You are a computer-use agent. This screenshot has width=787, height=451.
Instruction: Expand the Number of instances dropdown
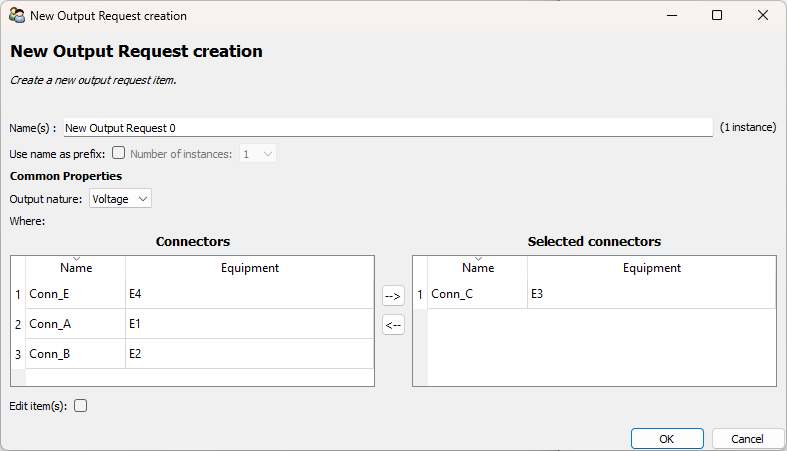click(x=257, y=154)
